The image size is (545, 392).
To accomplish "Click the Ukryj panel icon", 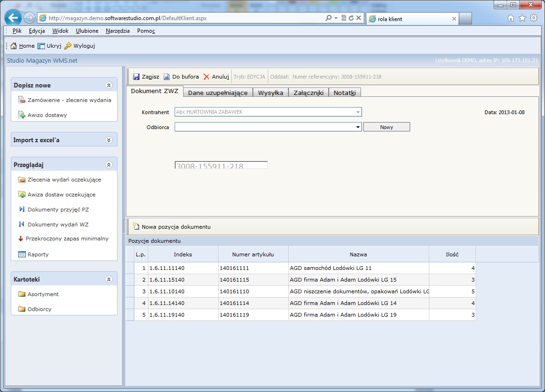I will click(41, 46).
